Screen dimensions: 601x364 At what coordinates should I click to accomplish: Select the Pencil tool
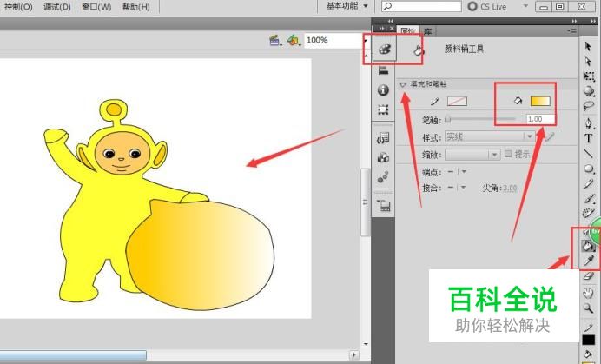(588, 183)
